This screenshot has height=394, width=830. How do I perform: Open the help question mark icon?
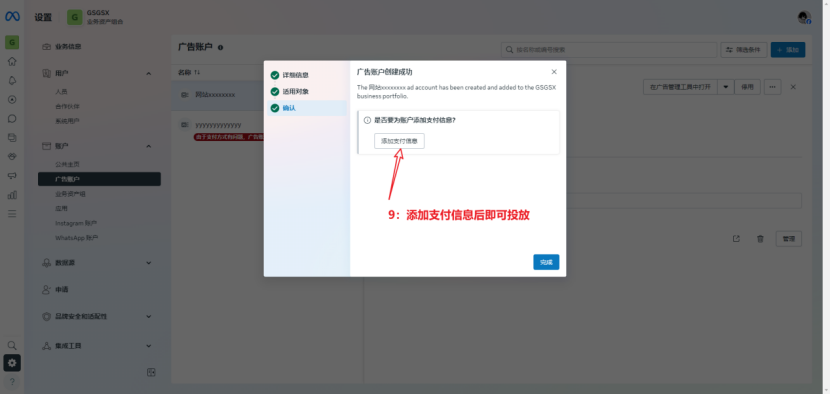(x=12, y=382)
